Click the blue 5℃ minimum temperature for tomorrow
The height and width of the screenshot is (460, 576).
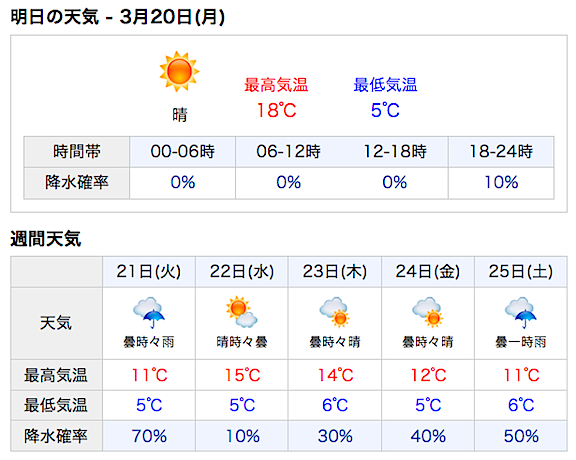[x=385, y=110]
